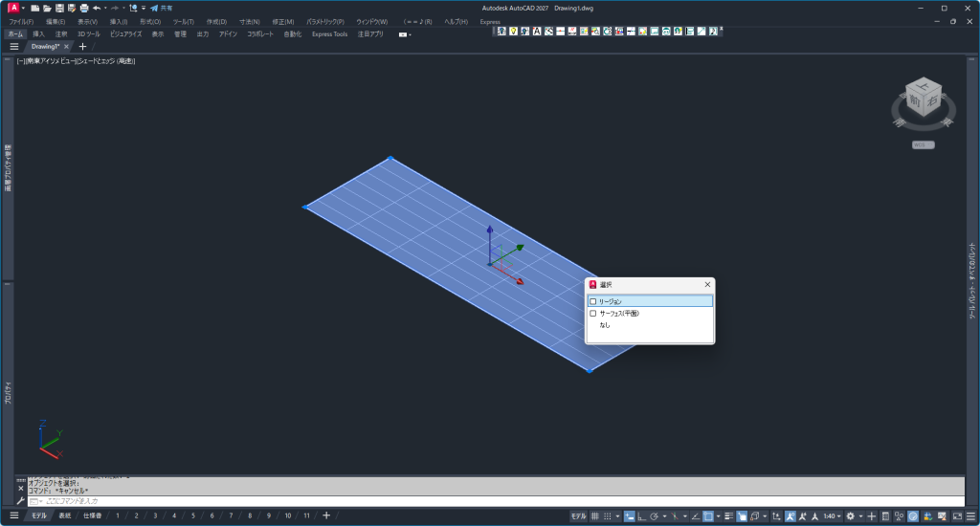980x526 pixels.
Task: Check the サーフェス(平面) checkbox
Action: point(593,313)
